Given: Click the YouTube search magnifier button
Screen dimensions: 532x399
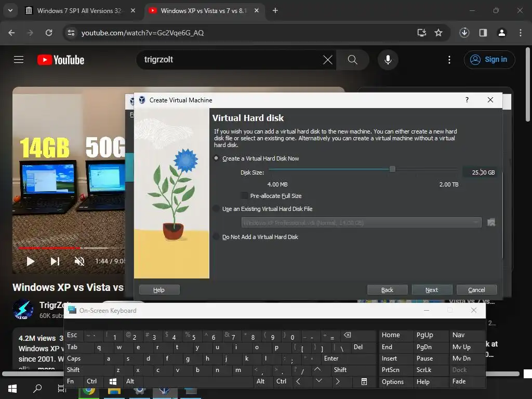Looking at the screenshot, I should pyautogui.click(x=353, y=60).
